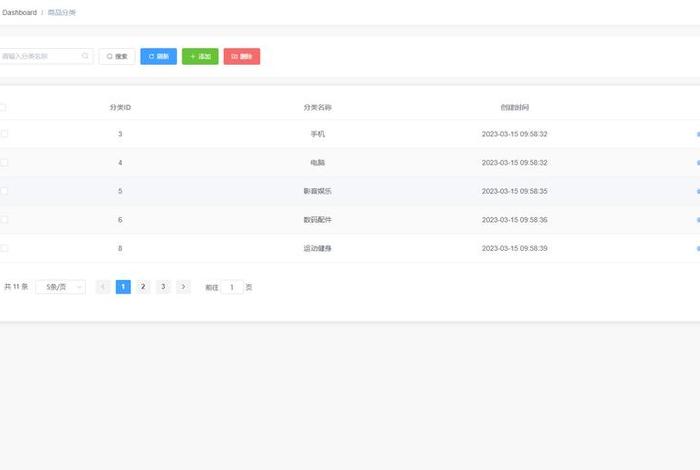The height and width of the screenshot is (470, 700).
Task: Click the magnifier icon in the search field
Action: [x=86, y=57]
